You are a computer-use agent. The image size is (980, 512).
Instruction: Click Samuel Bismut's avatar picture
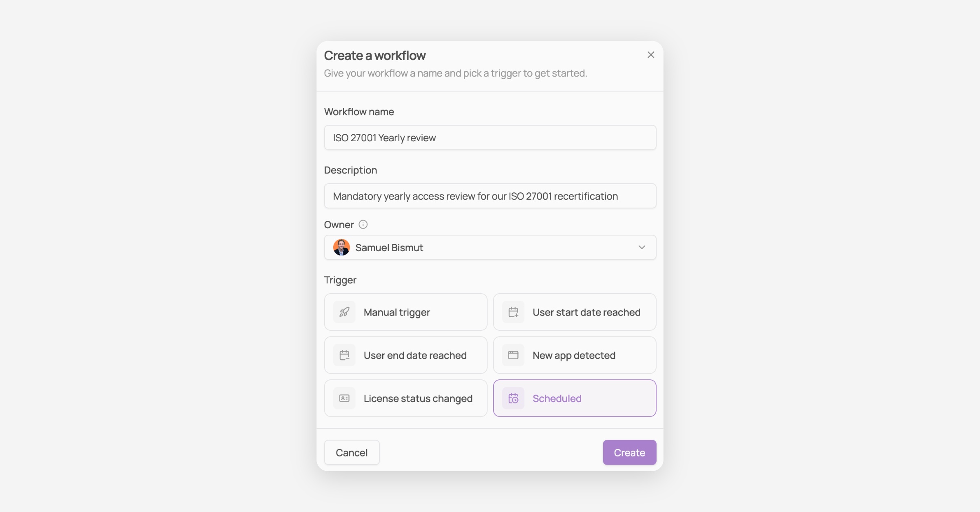pos(341,247)
